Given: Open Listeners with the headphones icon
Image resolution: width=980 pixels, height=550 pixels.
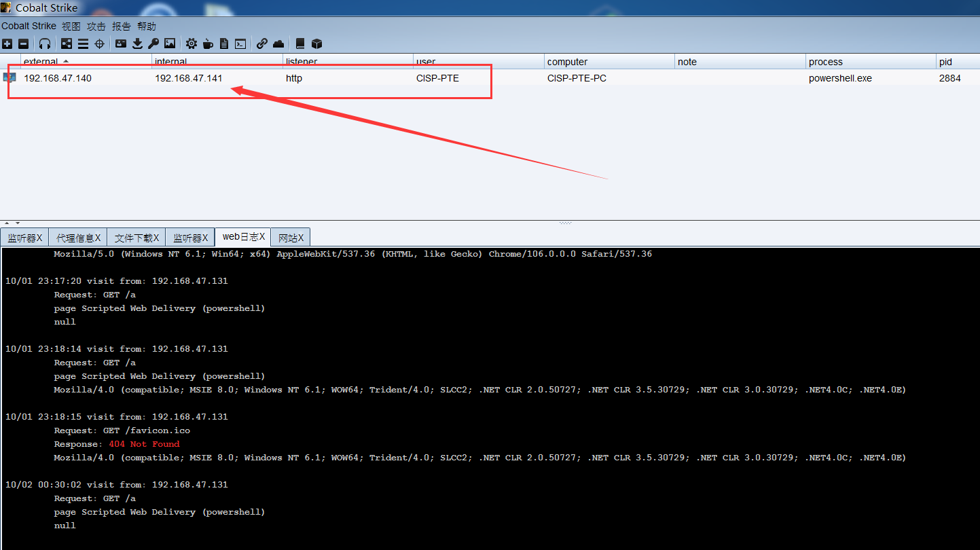Looking at the screenshot, I should (45, 43).
